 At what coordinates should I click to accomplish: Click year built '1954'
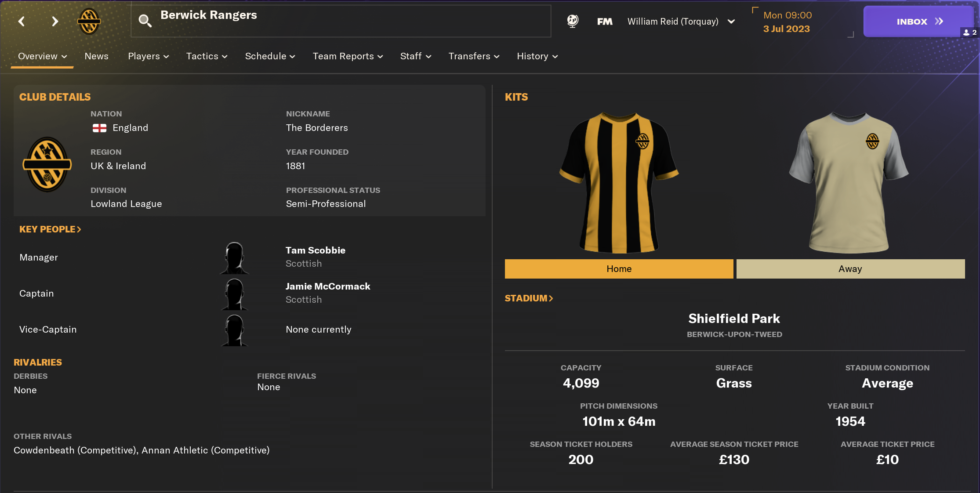pos(850,421)
